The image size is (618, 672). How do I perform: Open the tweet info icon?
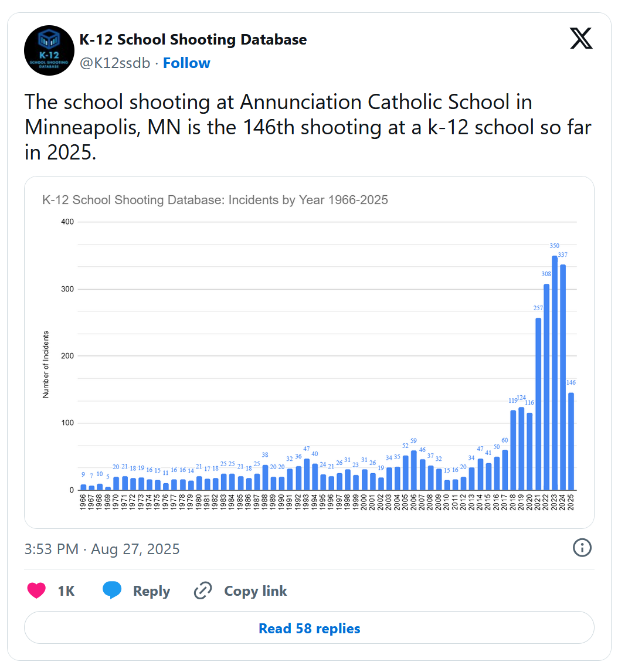pos(582,548)
